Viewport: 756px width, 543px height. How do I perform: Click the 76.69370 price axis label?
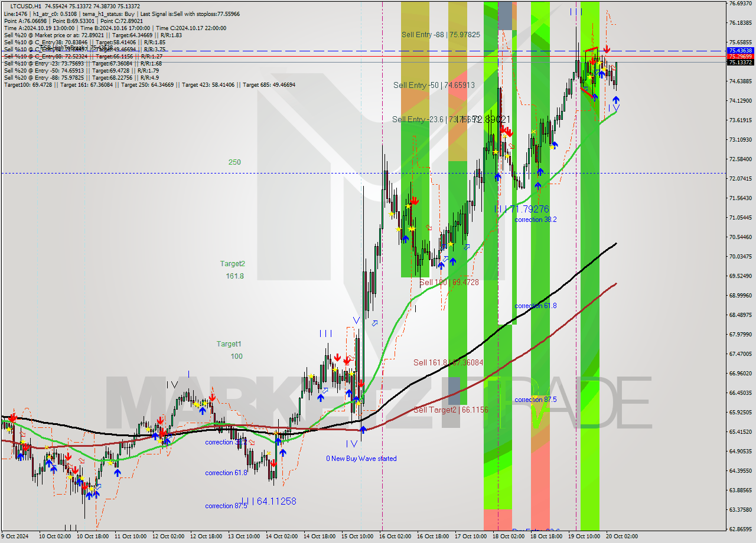pyautogui.click(x=740, y=3)
